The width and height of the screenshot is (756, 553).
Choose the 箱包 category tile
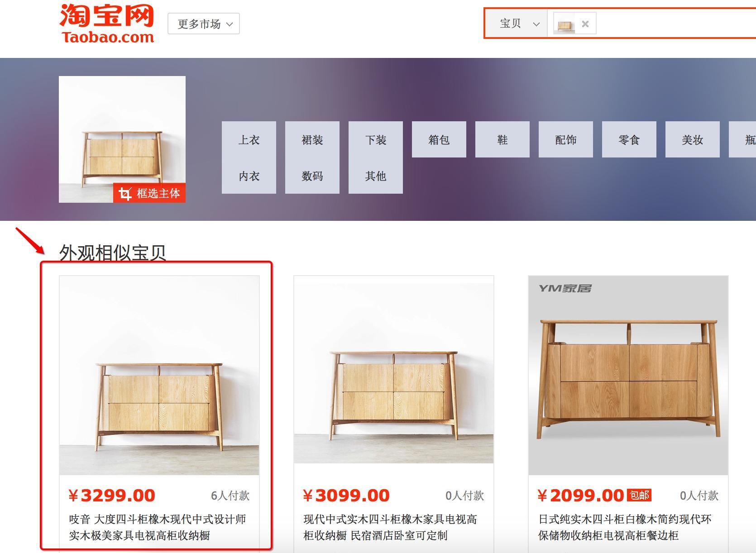coord(439,139)
